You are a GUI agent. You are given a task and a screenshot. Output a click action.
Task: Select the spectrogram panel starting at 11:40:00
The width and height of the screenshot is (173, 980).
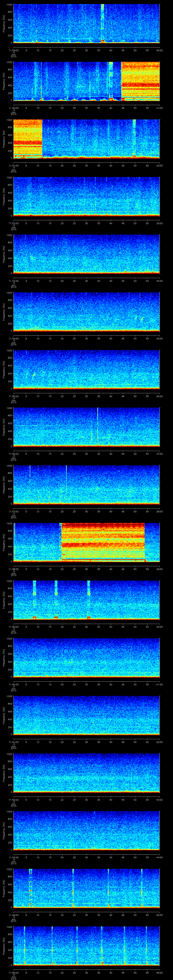tap(86, 658)
